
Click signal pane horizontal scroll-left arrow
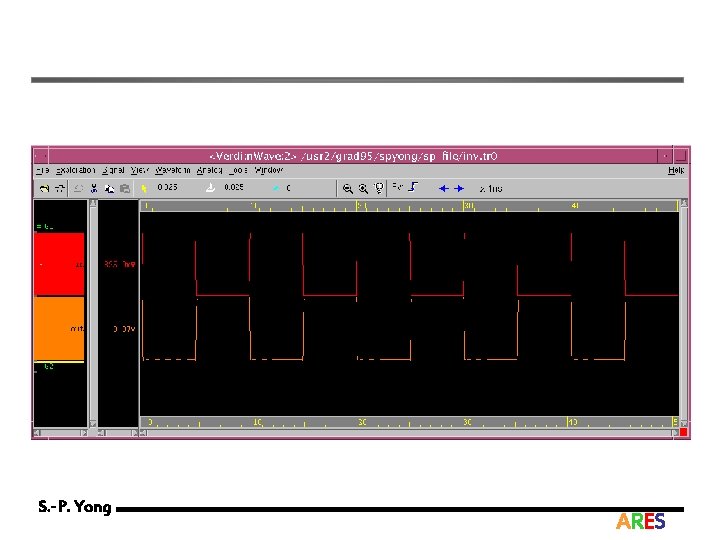click(x=37, y=433)
